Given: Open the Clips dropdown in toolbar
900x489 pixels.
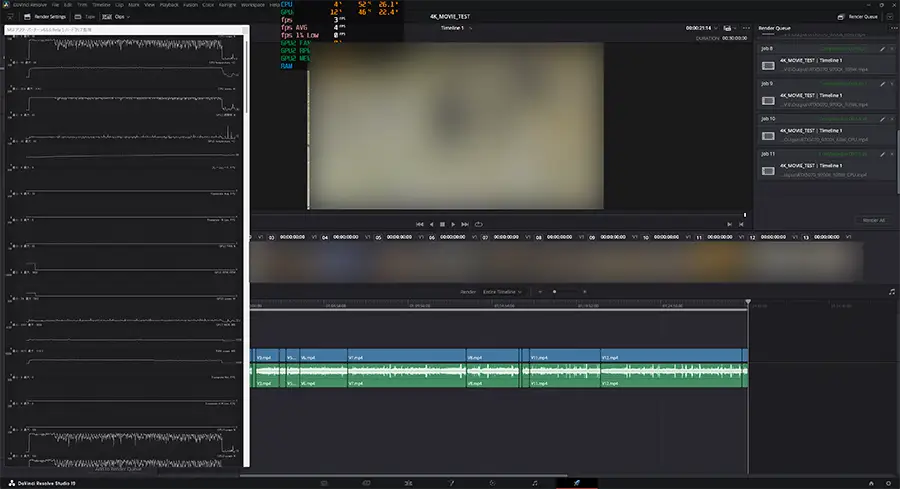Looking at the screenshot, I should [x=116, y=17].
